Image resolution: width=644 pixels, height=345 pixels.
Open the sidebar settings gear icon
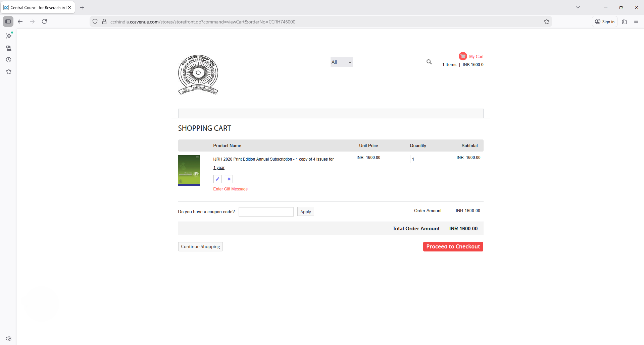tap(9, 339)
